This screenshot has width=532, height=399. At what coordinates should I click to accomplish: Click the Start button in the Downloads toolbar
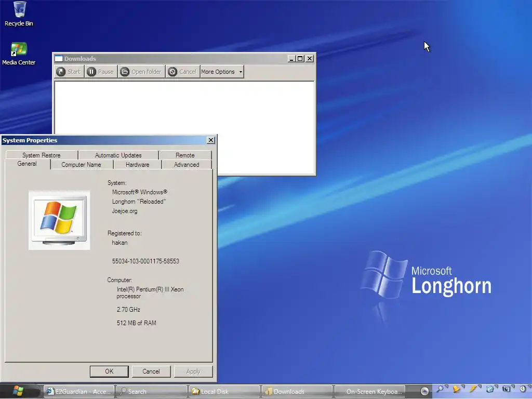pos(69,72)
